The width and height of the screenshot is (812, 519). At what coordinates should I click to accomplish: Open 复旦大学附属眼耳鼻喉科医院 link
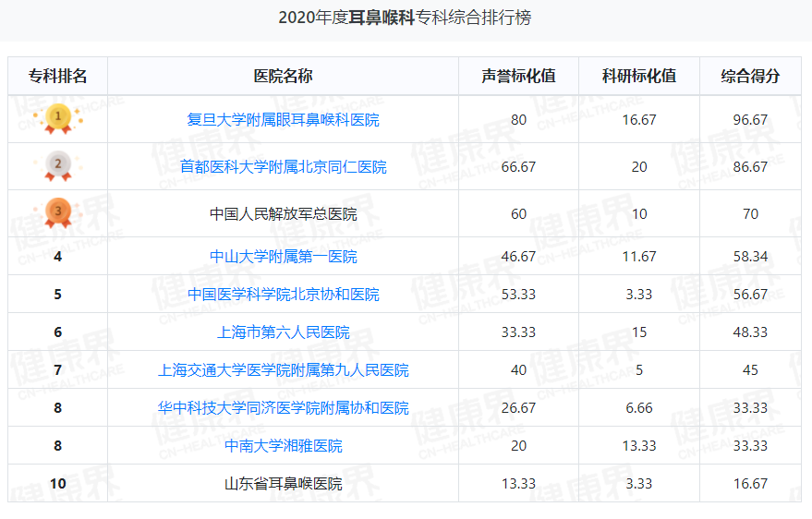click(283, 119)
